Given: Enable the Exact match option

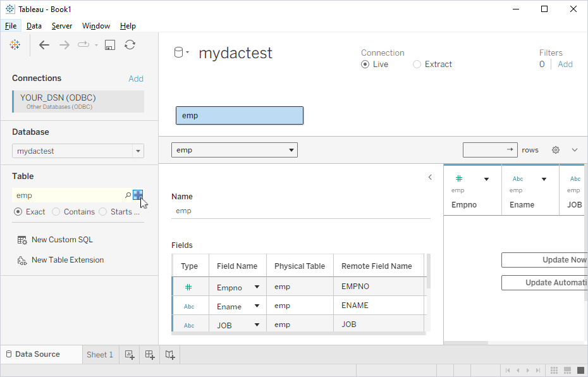Looking at the screenshot, I should point(19,211).
